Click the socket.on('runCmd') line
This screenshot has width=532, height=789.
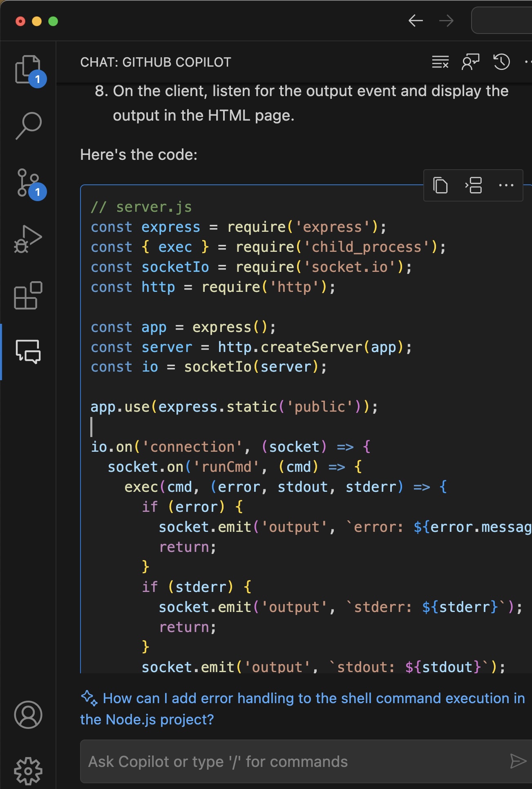click(x=235, y=467)
